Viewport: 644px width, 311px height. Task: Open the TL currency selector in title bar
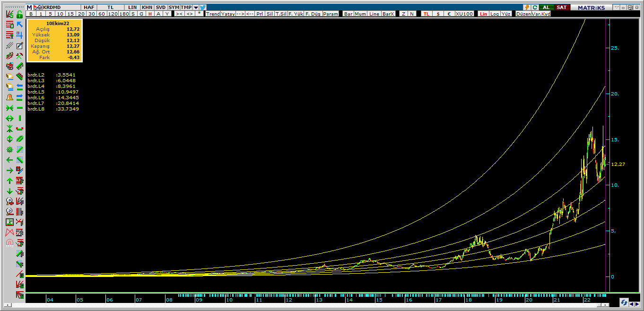coord(110,8)
